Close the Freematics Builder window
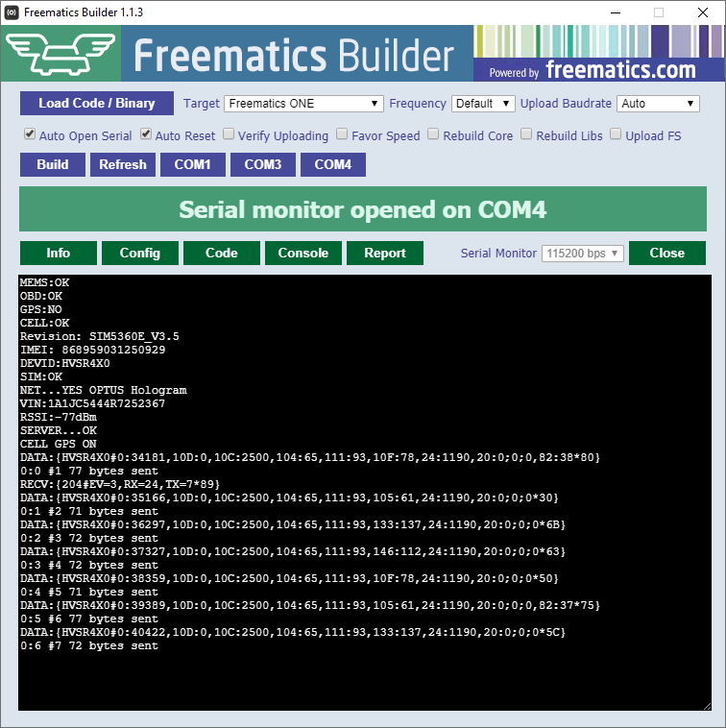The image size is (726, 728). point(703,12)
